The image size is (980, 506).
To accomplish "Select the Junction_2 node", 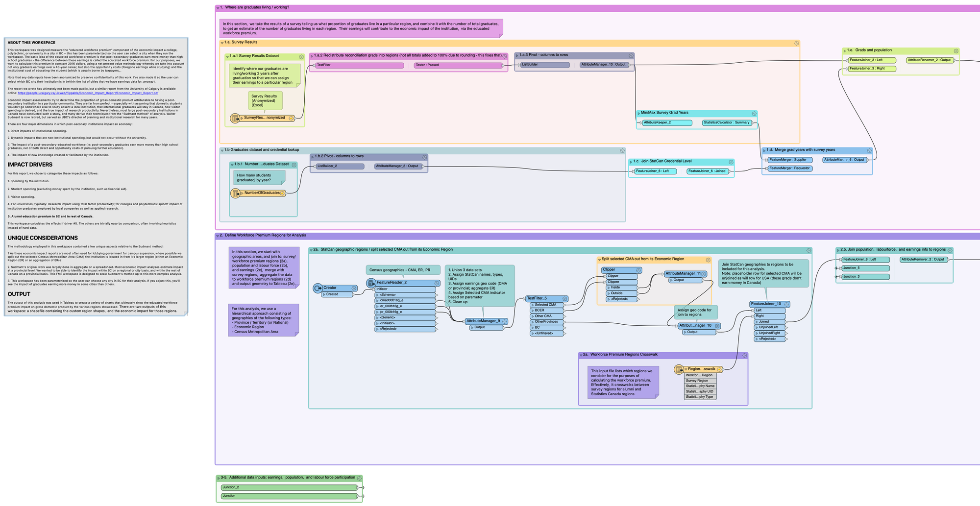I will tap(289, 487).
